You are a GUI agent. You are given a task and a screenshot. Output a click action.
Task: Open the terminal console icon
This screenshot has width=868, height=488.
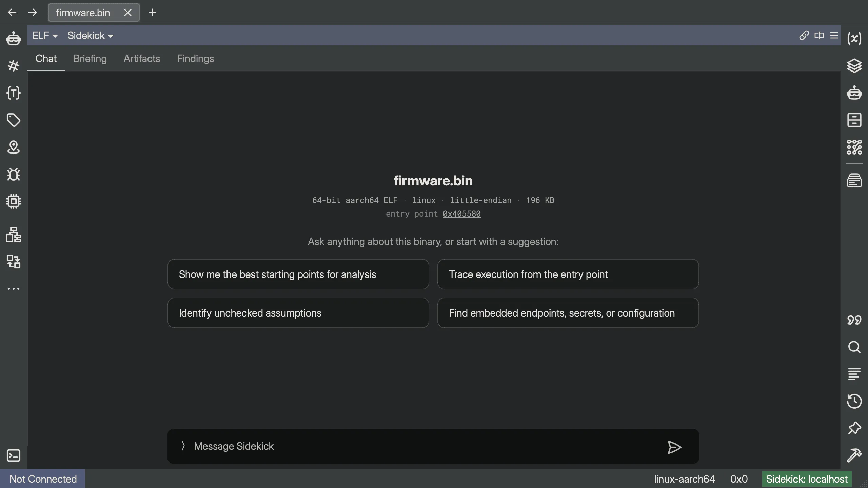pyautogui.click(x=14, y=455)
